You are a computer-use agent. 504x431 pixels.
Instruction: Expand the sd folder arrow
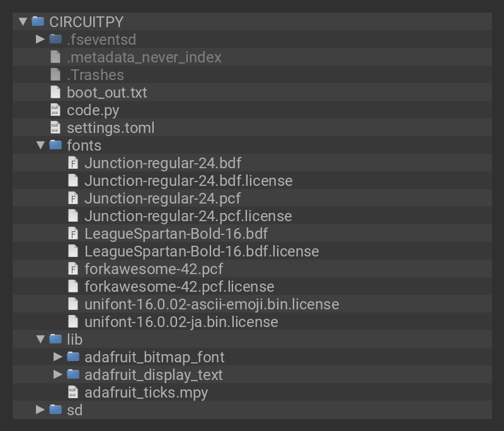[40, 410]
